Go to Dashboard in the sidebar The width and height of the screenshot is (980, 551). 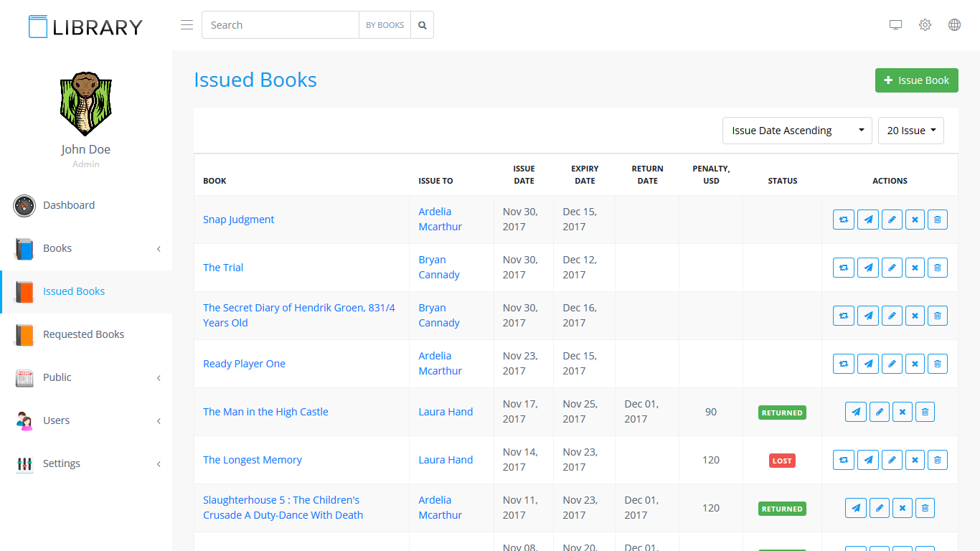tap(69, 205)
